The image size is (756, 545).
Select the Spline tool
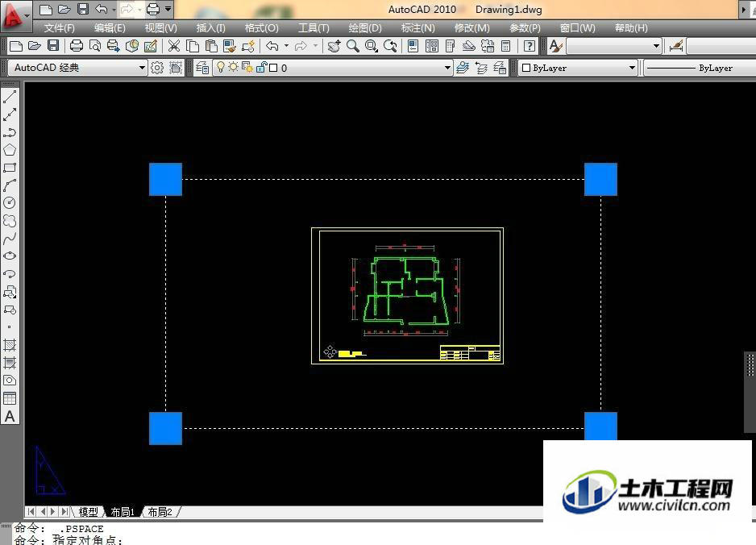click(x=10, y=239)
